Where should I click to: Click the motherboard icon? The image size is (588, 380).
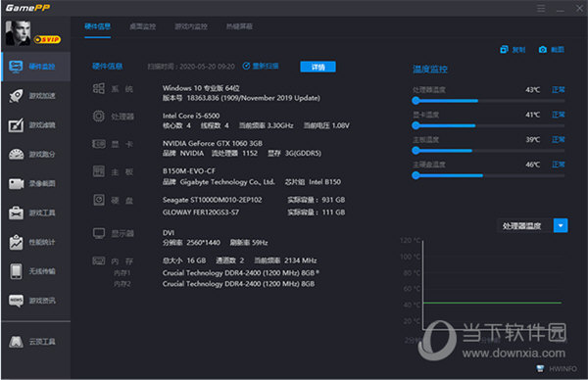click(99, 171)
